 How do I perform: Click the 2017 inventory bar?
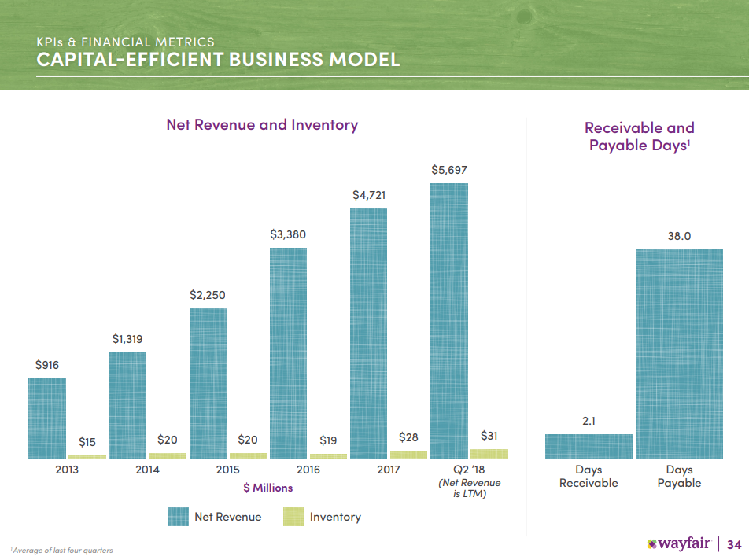(x=409, y=455)
